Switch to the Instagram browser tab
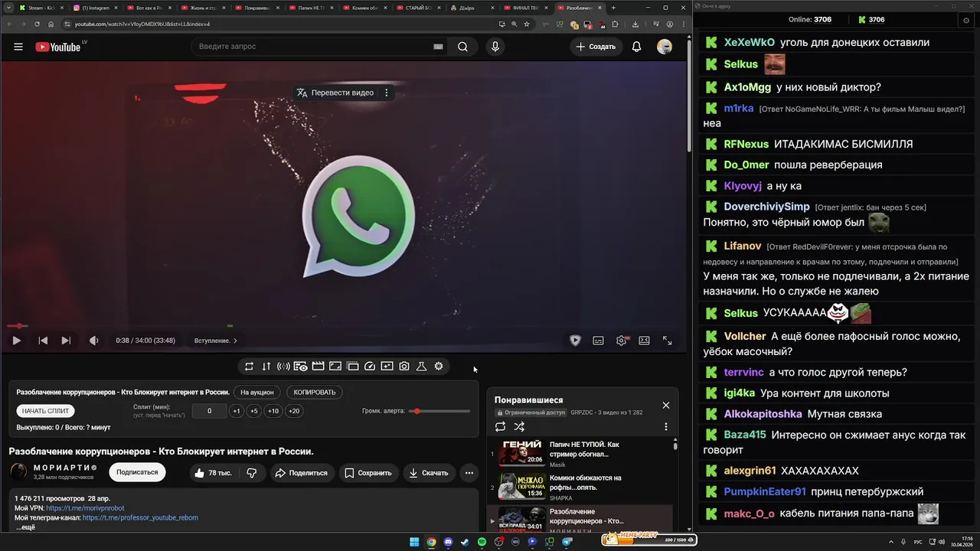 (x=95, y=8)
